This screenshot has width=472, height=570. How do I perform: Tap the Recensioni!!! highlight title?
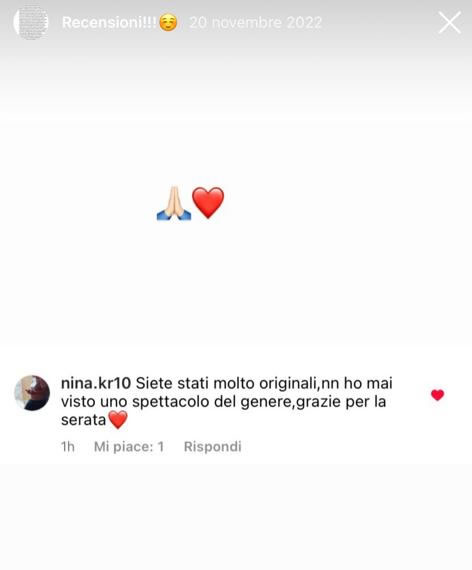[x=109, y=23]
